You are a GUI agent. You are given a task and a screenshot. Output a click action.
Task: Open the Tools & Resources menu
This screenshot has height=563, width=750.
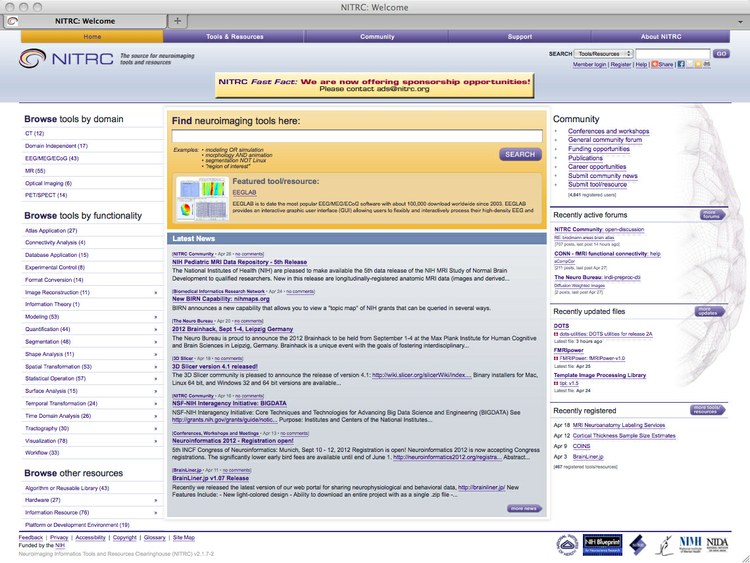(x=234, y=36)
